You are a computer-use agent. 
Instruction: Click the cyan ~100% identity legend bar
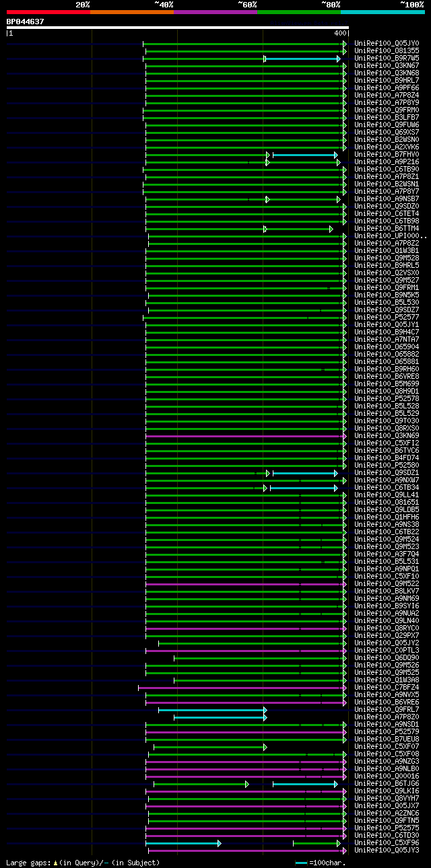[x=383, y=12]
